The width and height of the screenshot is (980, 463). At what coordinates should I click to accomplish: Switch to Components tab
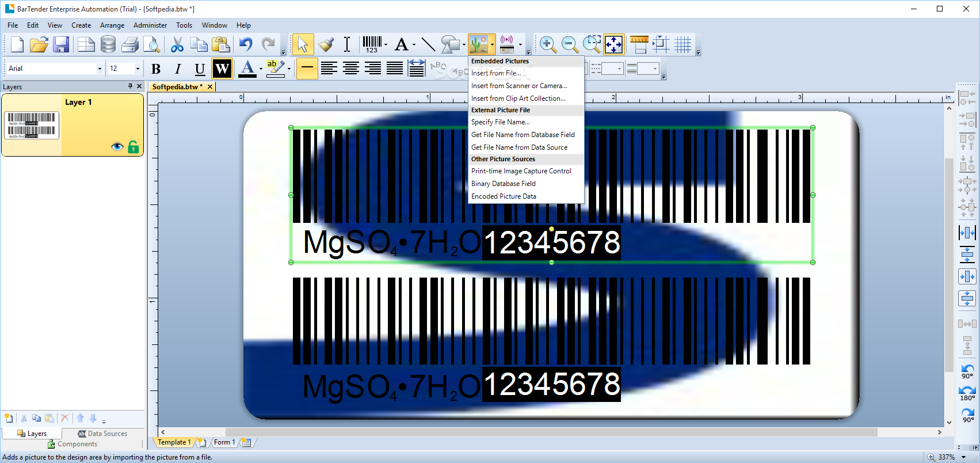pos(73,444)
